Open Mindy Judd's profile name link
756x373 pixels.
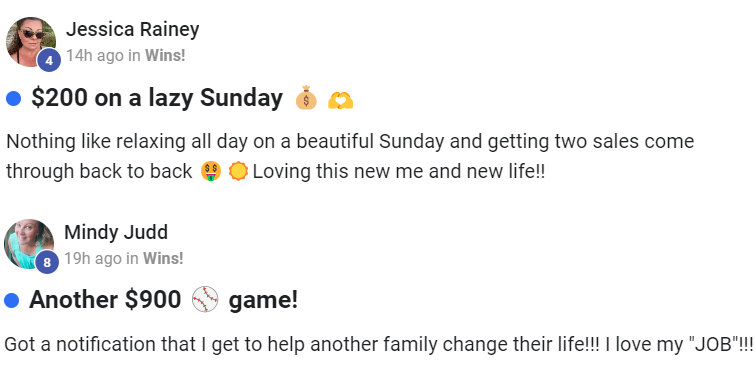(x=116, y=232)
